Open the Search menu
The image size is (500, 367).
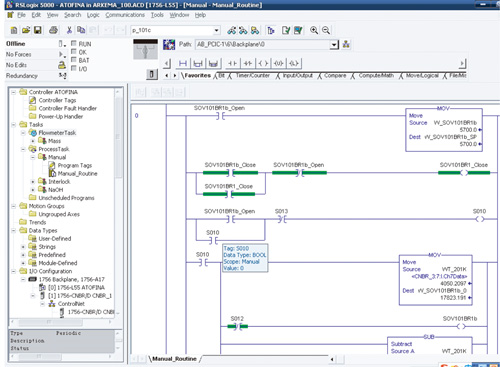[x=73, y=15]
